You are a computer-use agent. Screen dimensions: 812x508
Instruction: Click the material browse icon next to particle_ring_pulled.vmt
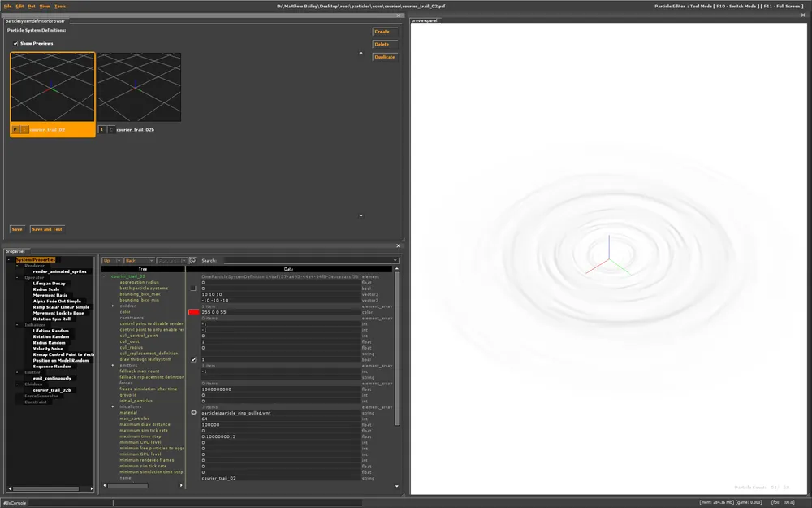pos(193,413)
